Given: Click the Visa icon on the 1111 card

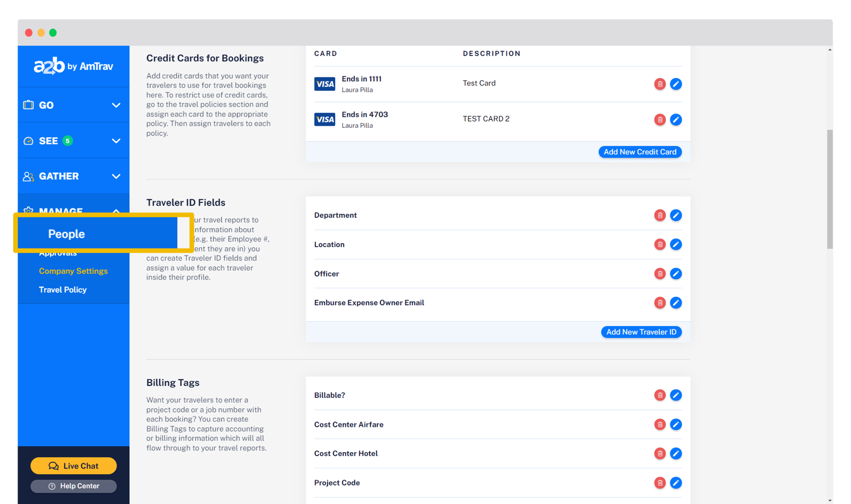Looking at the screenshot, I should click(324, 84).
